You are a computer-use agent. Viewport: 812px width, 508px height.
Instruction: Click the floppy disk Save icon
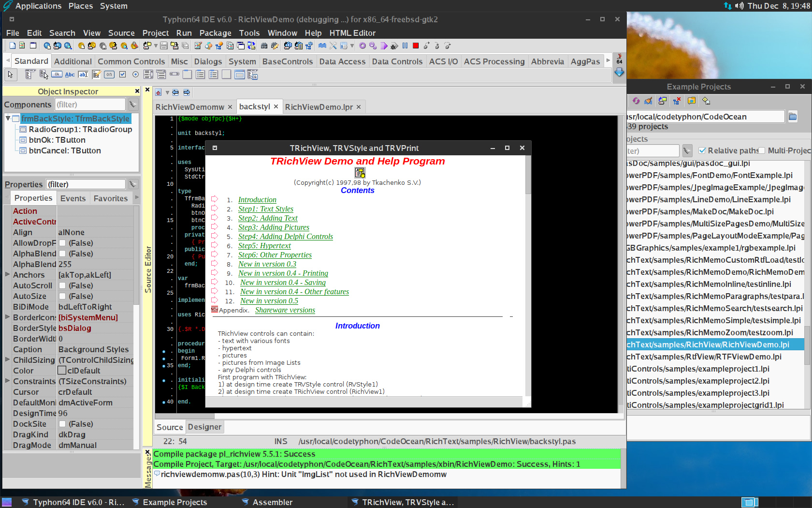click(164, 45)
